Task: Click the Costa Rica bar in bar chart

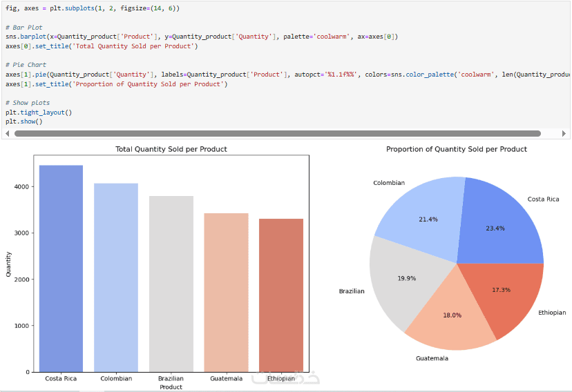Action: [61, 269]
